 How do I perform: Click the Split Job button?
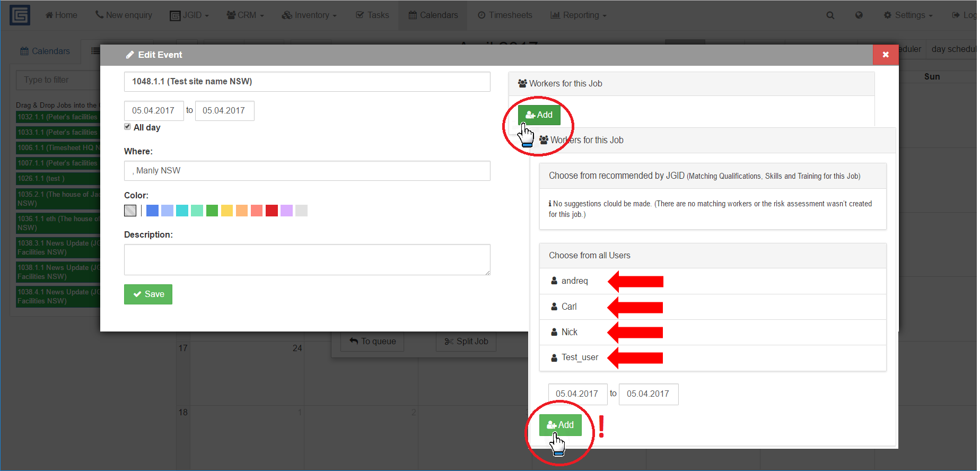(466, 341)
